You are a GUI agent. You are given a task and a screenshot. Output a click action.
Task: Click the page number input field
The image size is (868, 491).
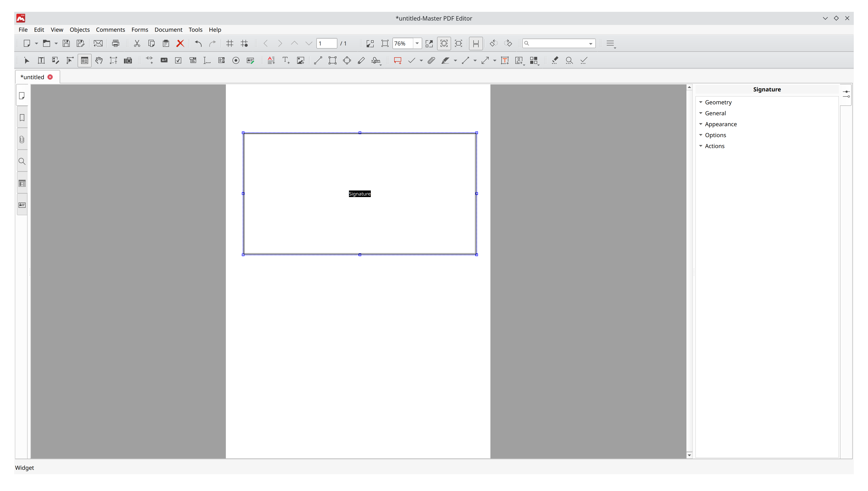326,43
